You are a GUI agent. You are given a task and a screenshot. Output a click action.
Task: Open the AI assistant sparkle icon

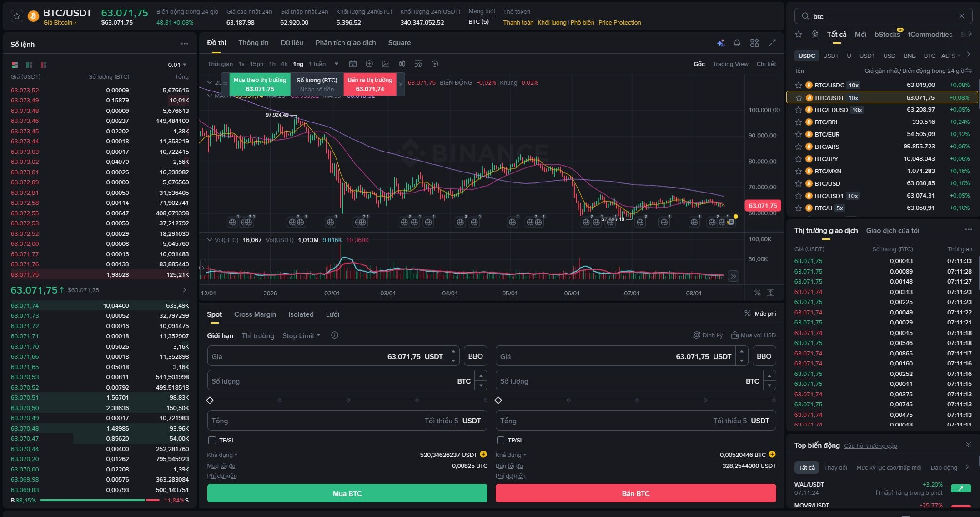721,43
